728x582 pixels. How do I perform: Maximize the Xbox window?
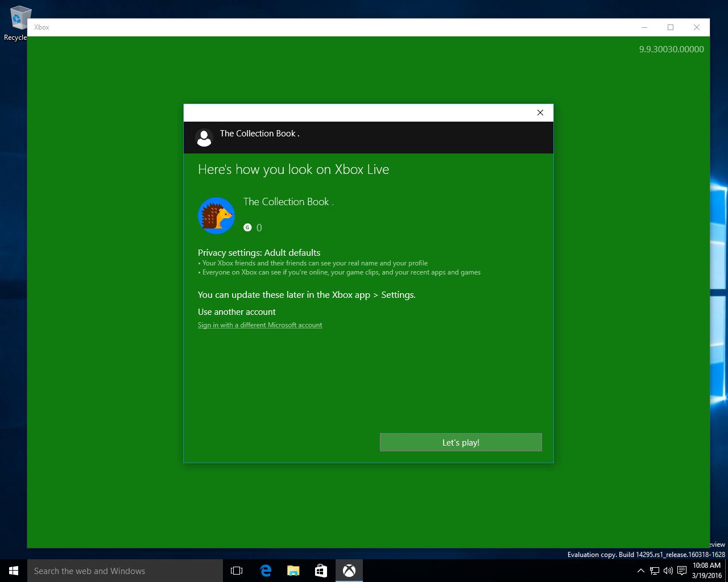671,27
